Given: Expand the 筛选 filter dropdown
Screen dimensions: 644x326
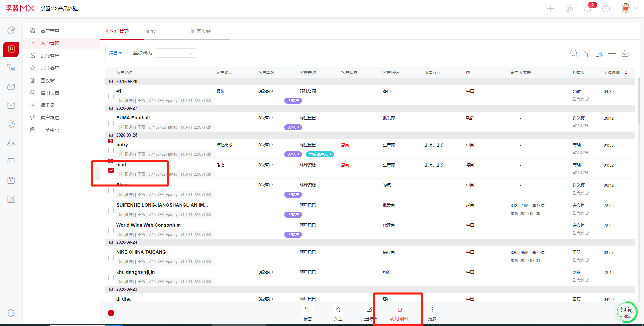Looking at the screenshot, I should [115, 53].
